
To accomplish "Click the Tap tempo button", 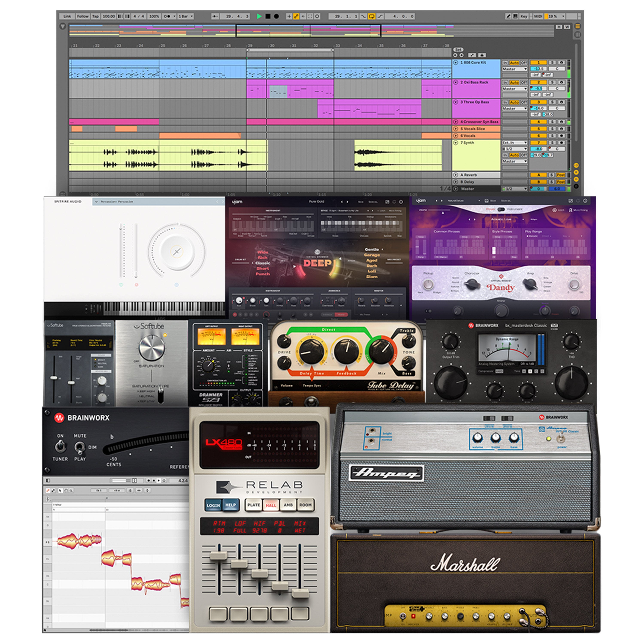I will 95,16.
